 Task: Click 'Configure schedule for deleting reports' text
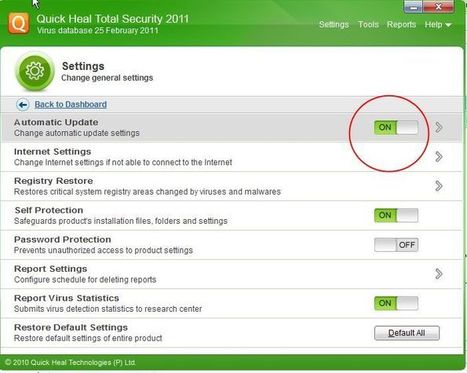tap(85, 280)
